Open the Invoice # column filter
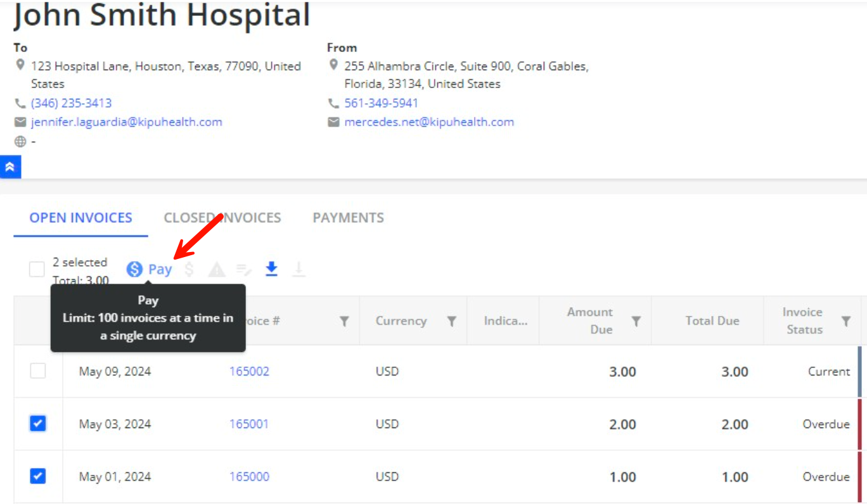This screenshot has width=867, height=504. [x=344, y=322]
